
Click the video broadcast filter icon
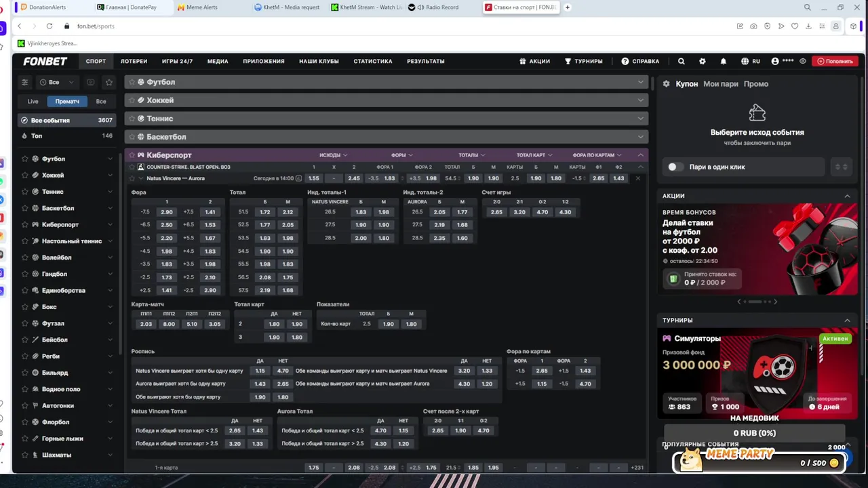90,82
